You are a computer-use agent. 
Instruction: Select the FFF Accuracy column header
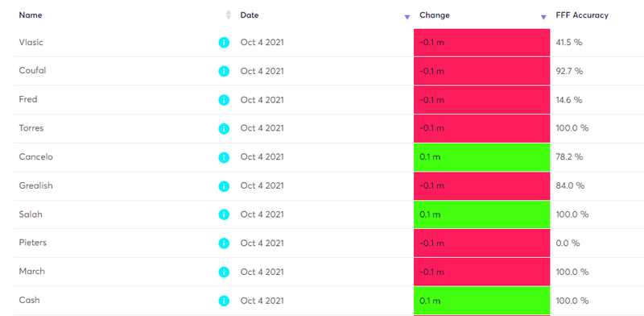[582, 15]
